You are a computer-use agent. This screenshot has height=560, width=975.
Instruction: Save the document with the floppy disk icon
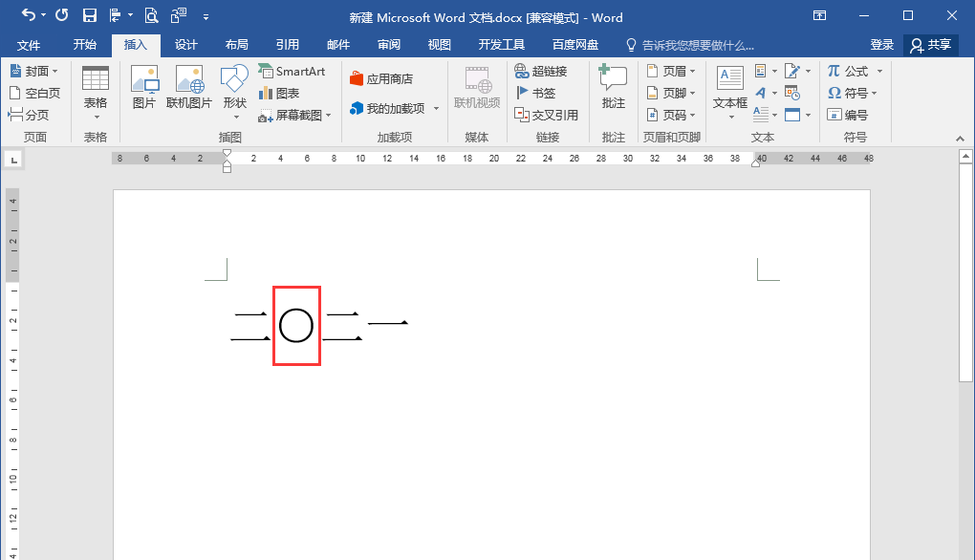(x=90, y=15)
